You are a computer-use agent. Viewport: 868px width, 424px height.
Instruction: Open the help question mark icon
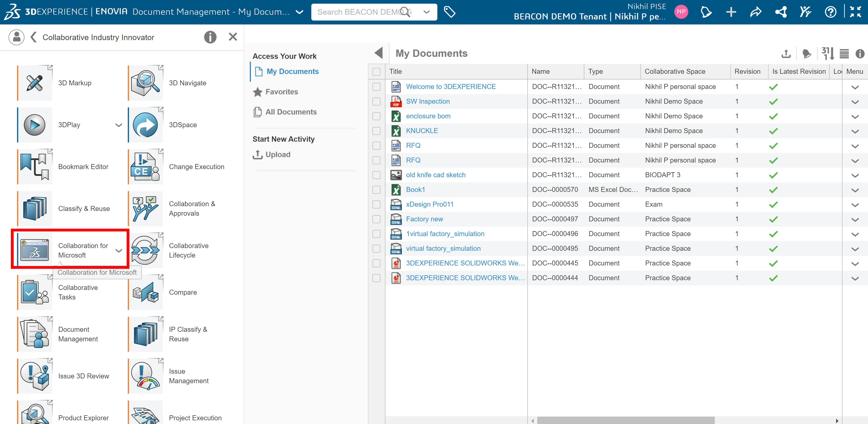[830, 12]
